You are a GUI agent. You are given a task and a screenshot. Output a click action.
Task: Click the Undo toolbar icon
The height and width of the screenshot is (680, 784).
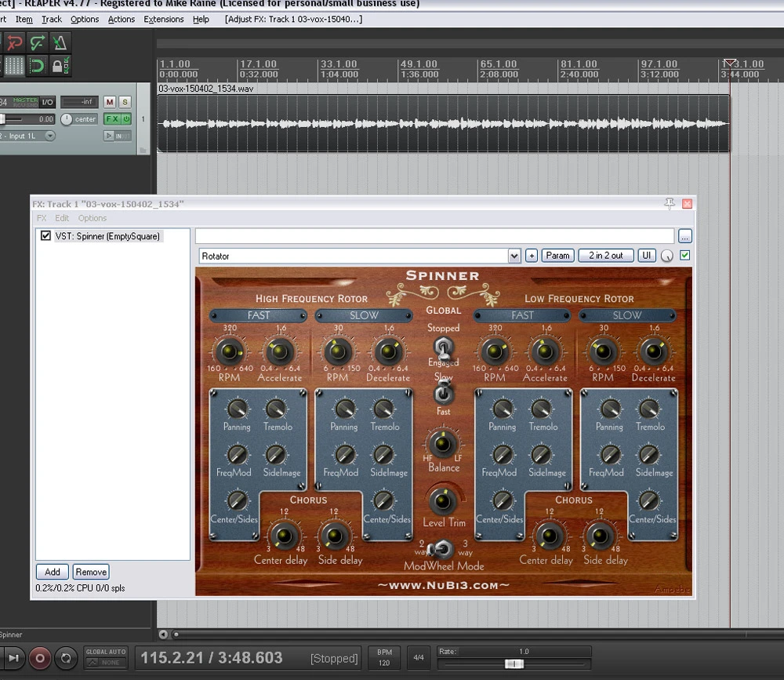point(14,43)
